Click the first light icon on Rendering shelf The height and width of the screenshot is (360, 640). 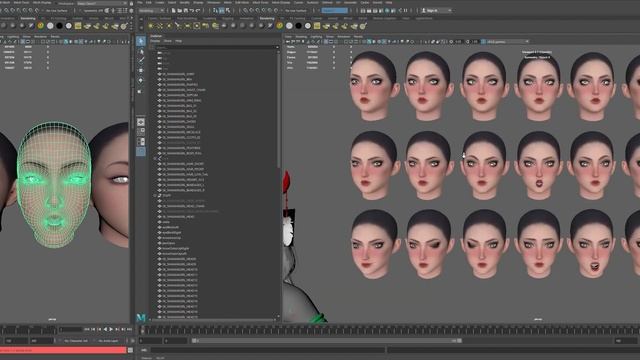coord(151,26)
